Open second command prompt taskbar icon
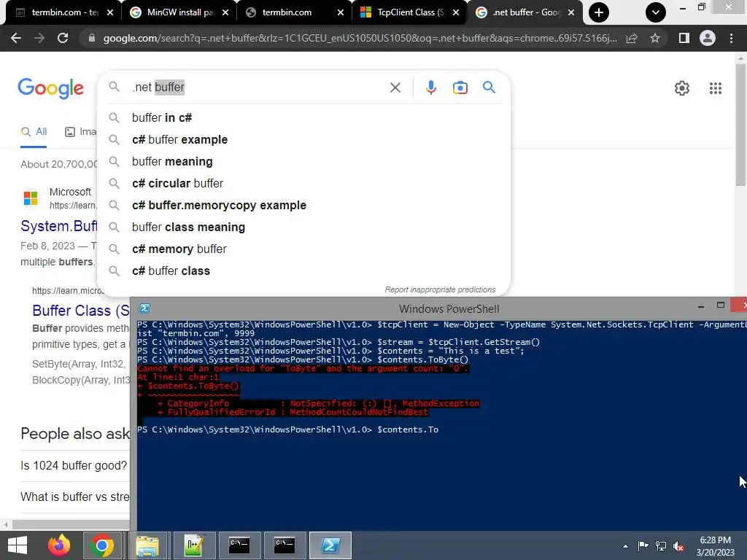Screen dimensions: 747x560 (x=285, y=545)
